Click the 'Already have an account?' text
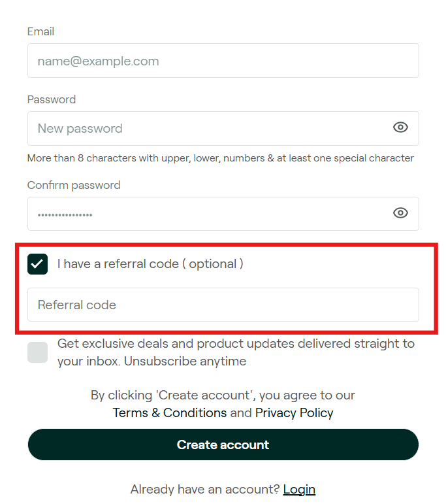Screen dimensions: 446x504 coord(205,489)
